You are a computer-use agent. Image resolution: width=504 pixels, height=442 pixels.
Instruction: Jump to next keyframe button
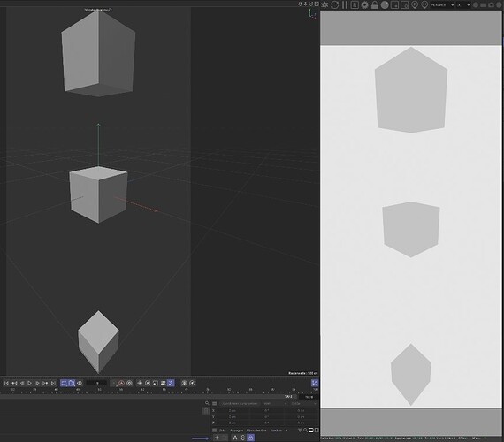tap(45, 383)
